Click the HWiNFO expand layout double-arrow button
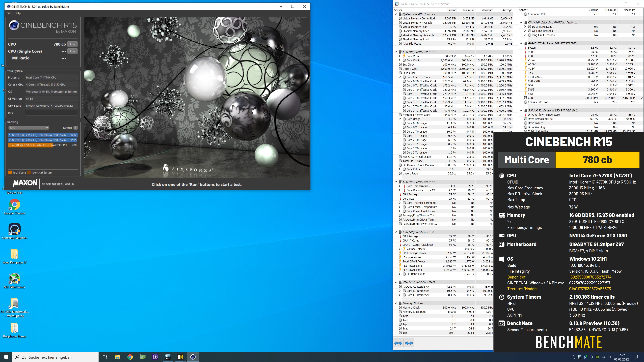Screen dimensions: 644x362 (398, 343)
